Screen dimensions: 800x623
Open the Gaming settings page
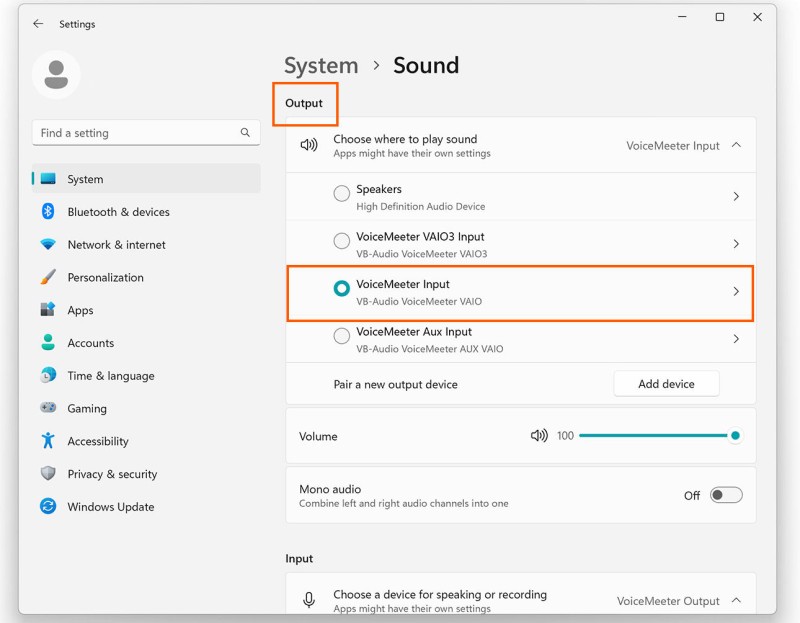point(146,408)
